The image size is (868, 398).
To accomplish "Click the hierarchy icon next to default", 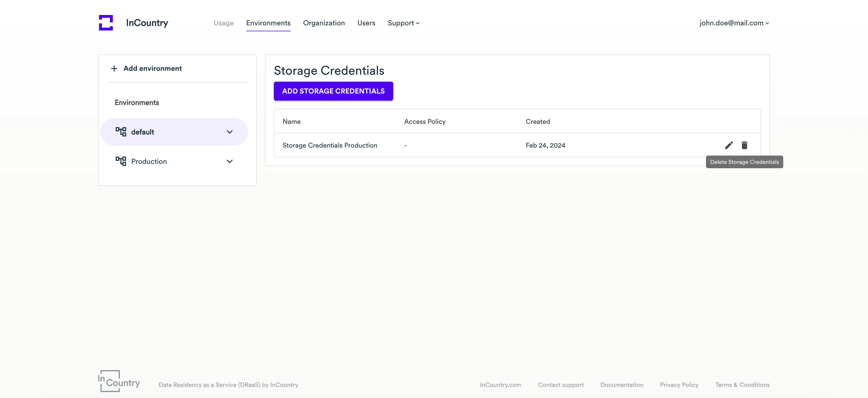I will point(121,132).
